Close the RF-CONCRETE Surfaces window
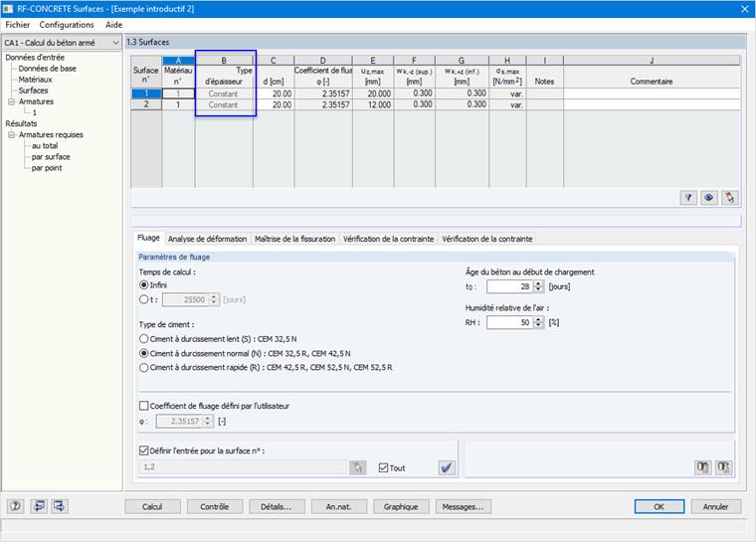This screenshot has height=542, width=756. (x=744, y=9)
